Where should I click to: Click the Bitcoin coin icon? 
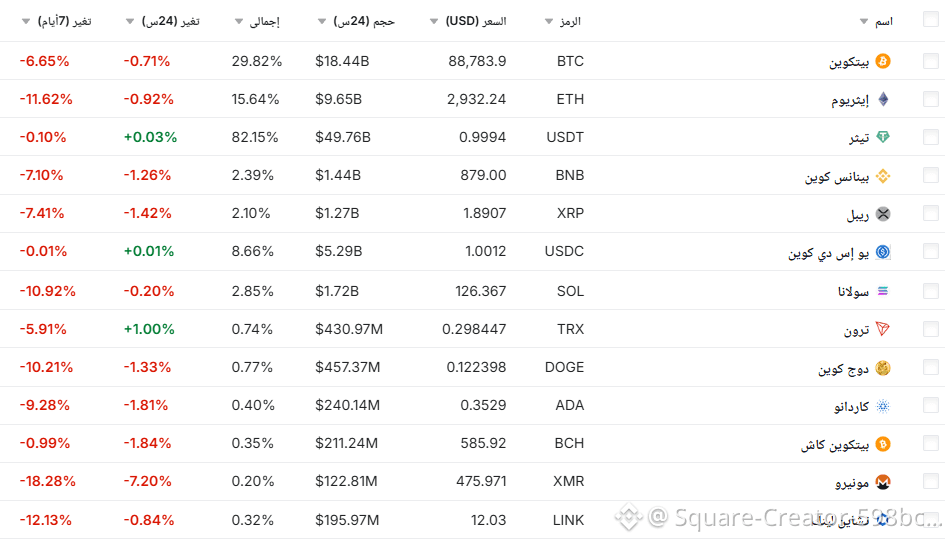pyautogui.click(x=883, y=61)
